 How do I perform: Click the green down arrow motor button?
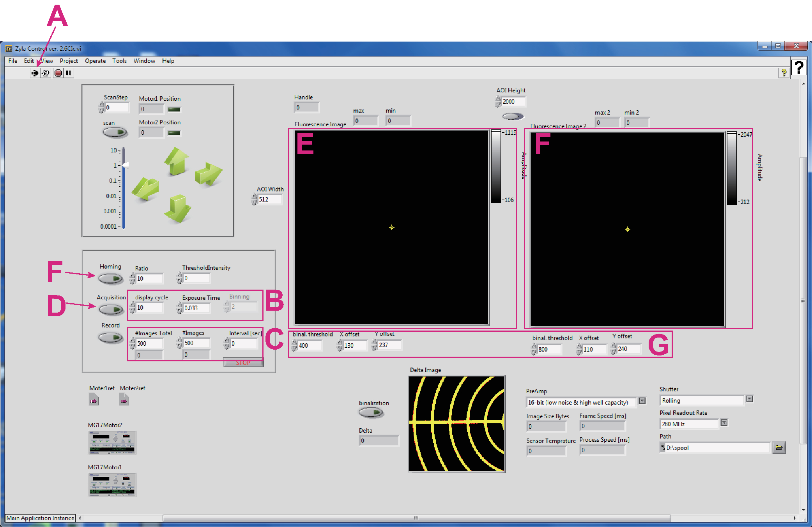pyautogui.click(x=178, y=209)
